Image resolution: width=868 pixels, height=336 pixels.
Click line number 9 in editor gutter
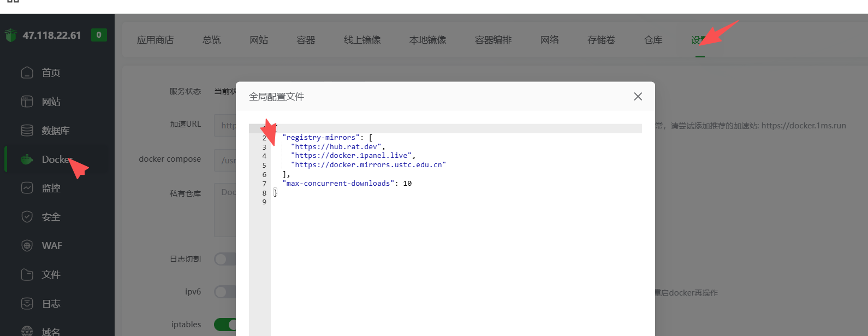click(x=264, y=202)
